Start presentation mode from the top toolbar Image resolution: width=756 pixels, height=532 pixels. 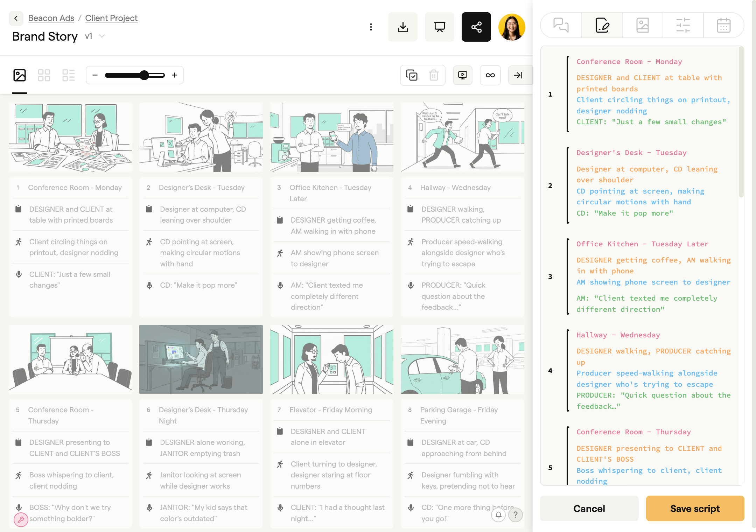[x=440, y=27]
